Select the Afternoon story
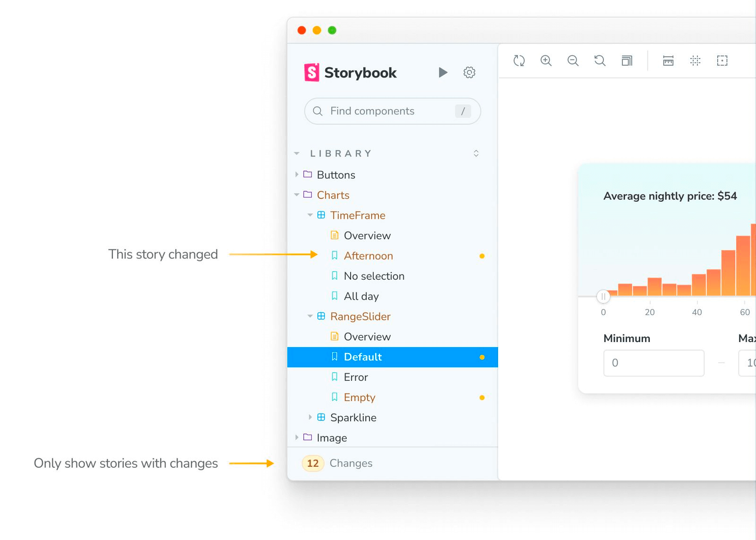The width and height of the screenshot is (756, 540). pos(368,256)
